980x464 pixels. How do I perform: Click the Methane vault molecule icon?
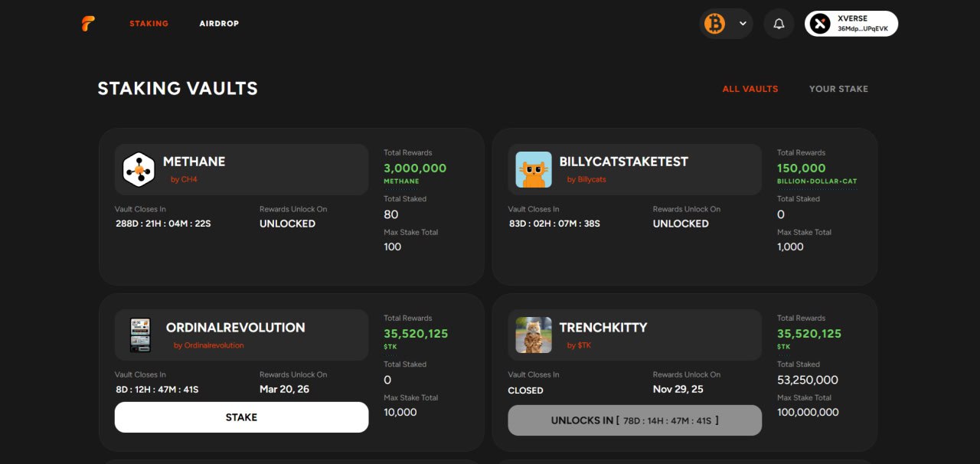pos(139,169)
